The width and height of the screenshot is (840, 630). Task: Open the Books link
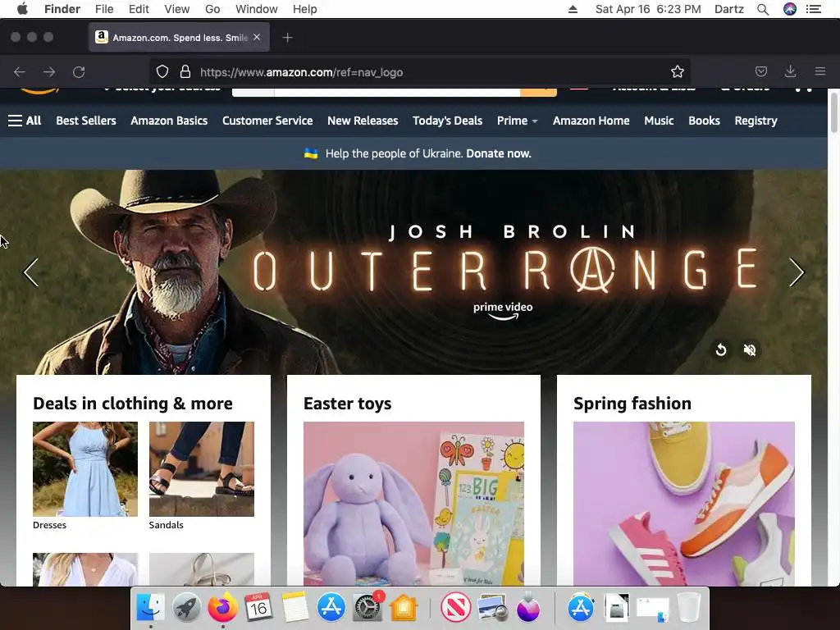click(x=704, y=121)
